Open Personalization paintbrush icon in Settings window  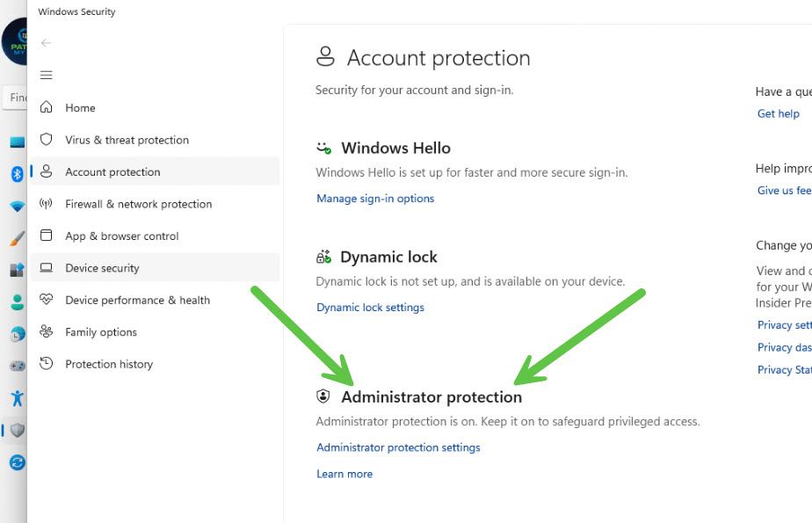[17, 238]
